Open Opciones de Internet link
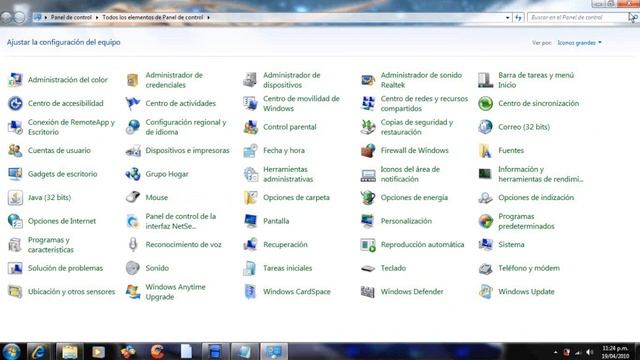Screen dimensions: 640x360 pos(62,221)
